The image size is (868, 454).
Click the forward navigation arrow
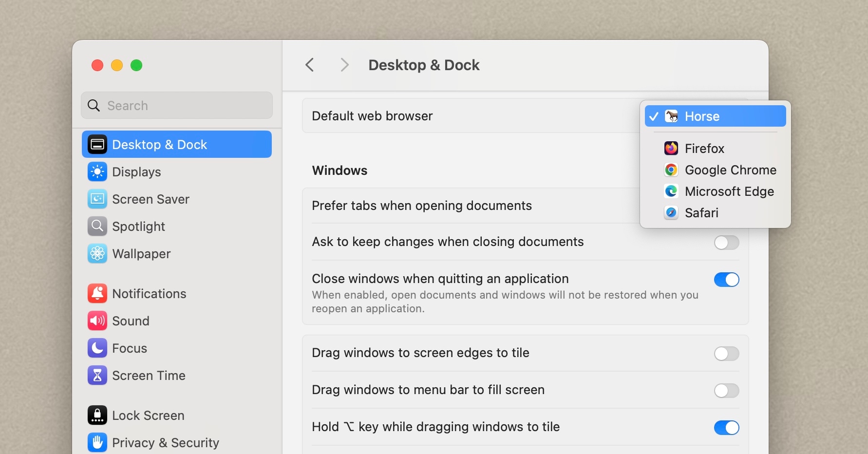[x=344, y=65]
